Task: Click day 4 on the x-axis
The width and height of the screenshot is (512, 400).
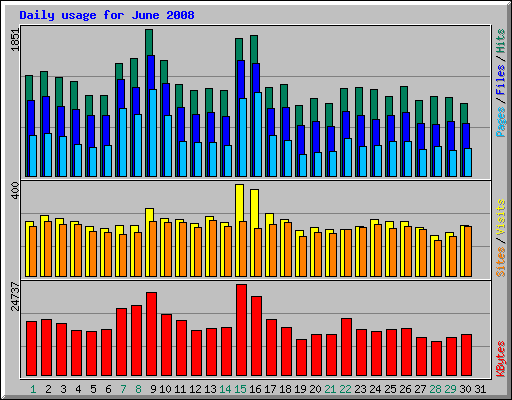Action: (78, 389)
